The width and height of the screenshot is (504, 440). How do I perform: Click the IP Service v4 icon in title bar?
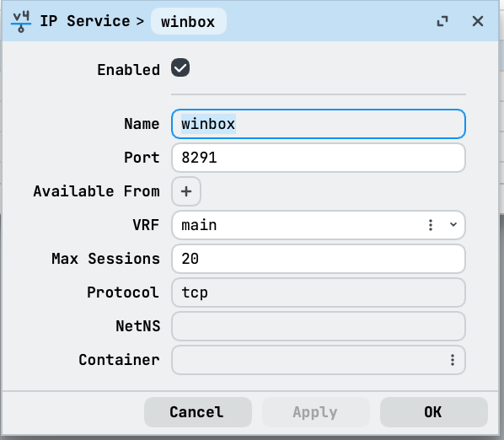point(21,22)
